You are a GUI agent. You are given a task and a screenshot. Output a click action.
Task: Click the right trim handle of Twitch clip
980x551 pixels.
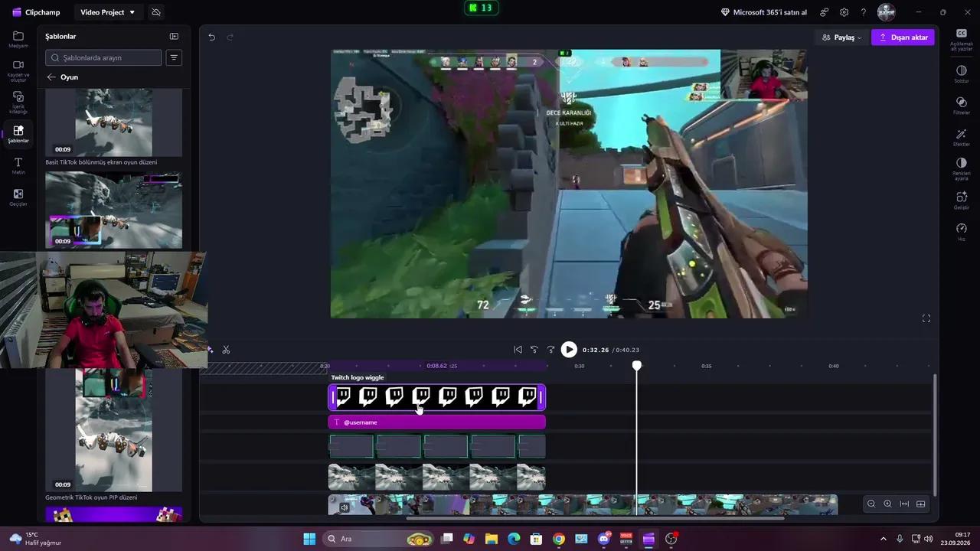tap(541, 396)
